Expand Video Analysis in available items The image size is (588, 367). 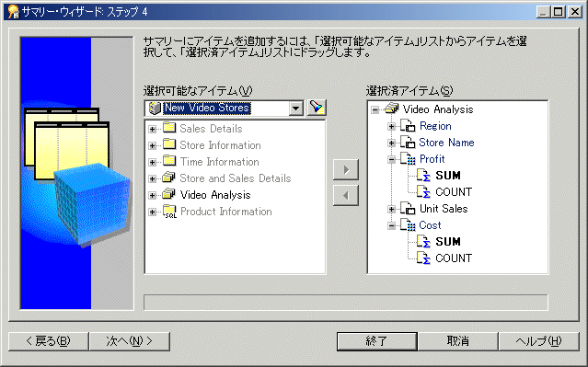(x=152, y=195)
